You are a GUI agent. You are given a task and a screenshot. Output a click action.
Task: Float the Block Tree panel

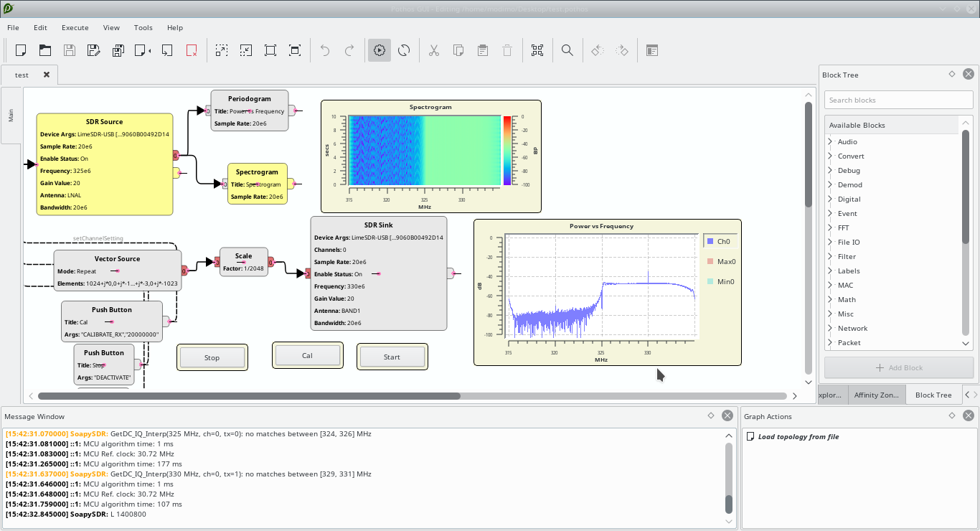952,74
